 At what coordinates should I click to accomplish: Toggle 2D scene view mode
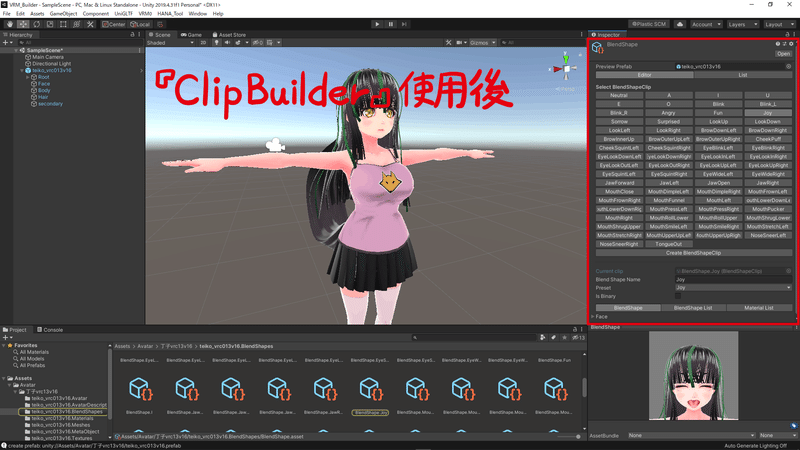(203, 43)
